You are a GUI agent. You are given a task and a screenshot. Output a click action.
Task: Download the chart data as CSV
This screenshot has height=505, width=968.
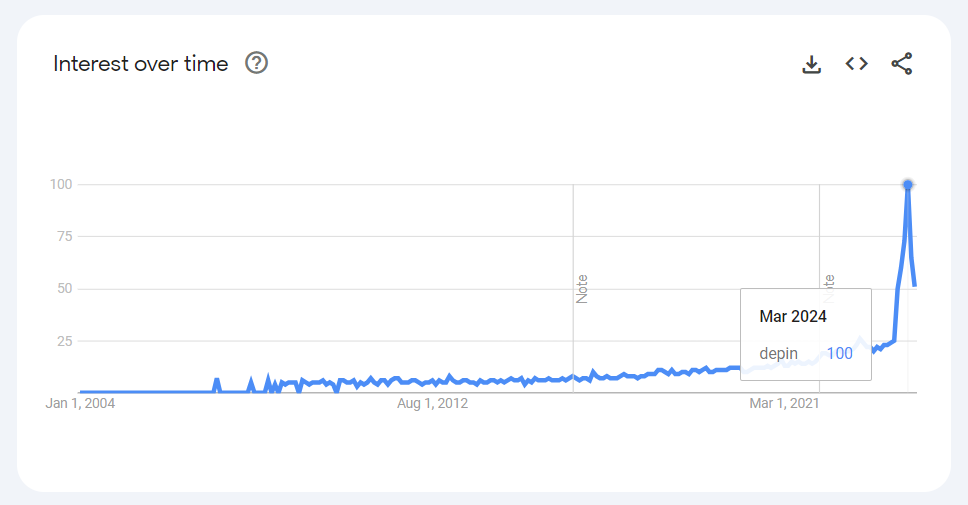tap(812, 64)
